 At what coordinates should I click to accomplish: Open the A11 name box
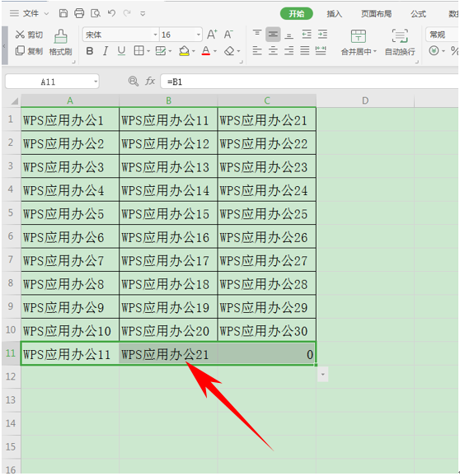click(x=52, y=82)
